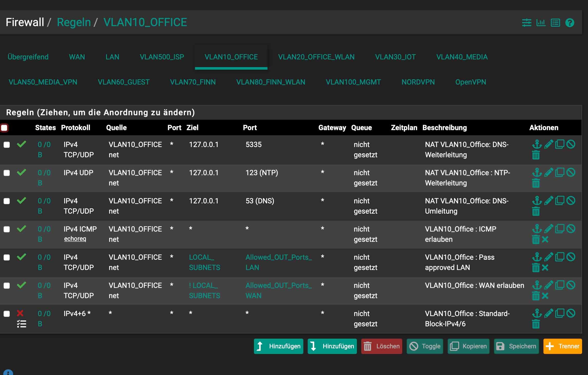Copy the DNS-Umleitung rule
The image size is (588, 375).
click(560, 201)
